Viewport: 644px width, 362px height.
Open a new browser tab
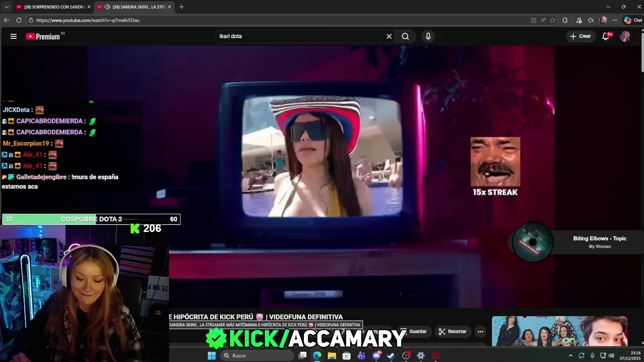[x=182, y=7]
